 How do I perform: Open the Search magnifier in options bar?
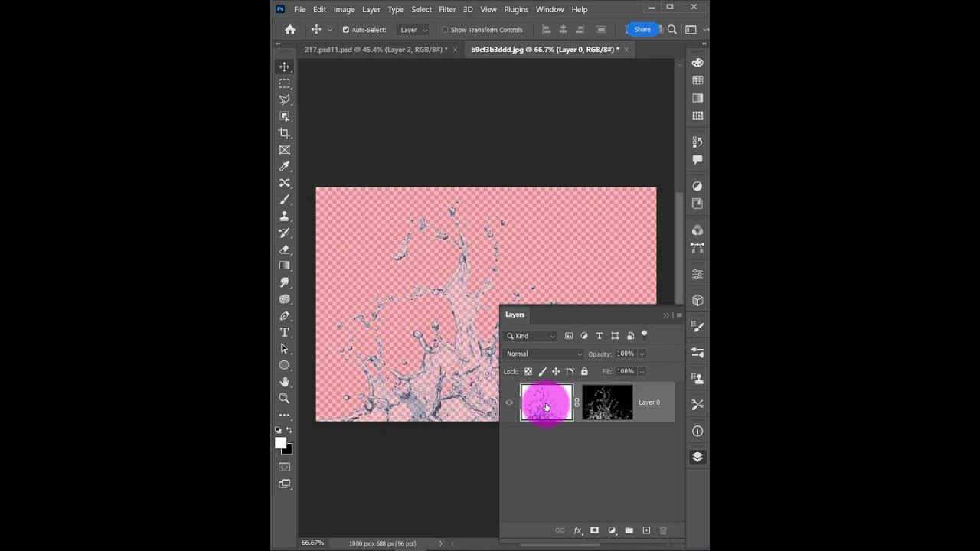point(671,30)
